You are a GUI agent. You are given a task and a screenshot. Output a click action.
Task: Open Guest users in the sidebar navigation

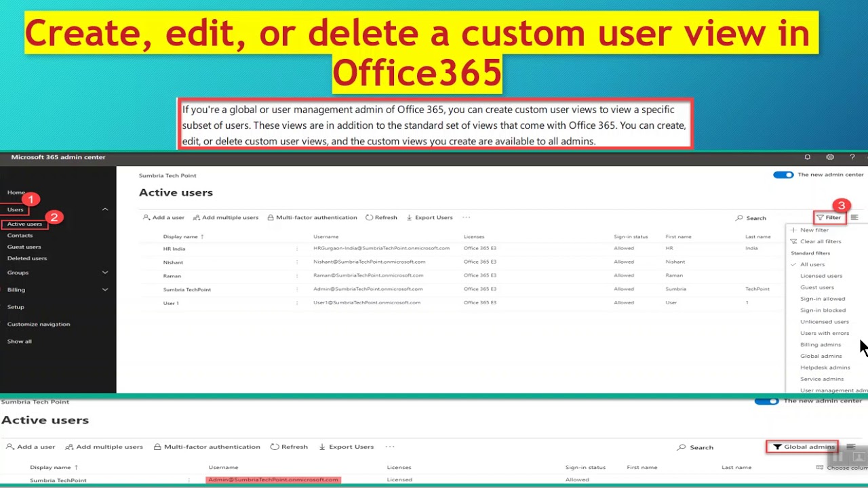(x=24, y=247)
